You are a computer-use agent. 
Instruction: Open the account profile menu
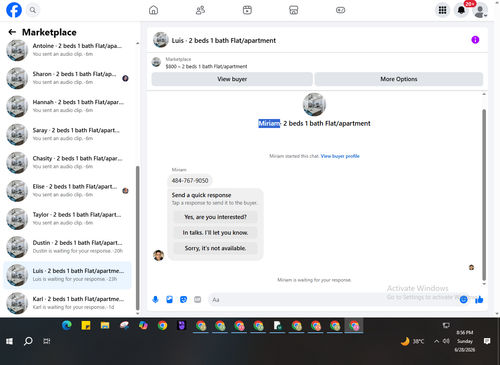[480, 10]
